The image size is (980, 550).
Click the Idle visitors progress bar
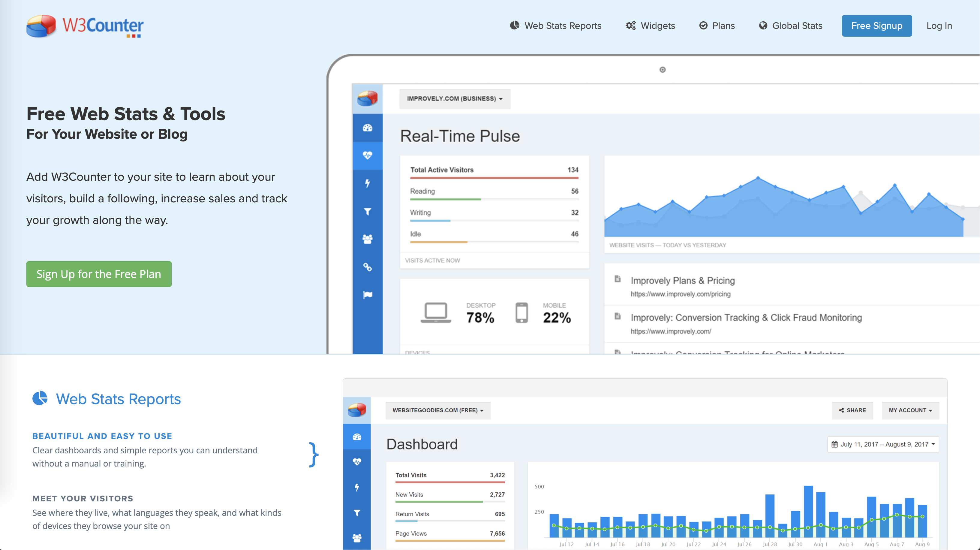(494, 242)
